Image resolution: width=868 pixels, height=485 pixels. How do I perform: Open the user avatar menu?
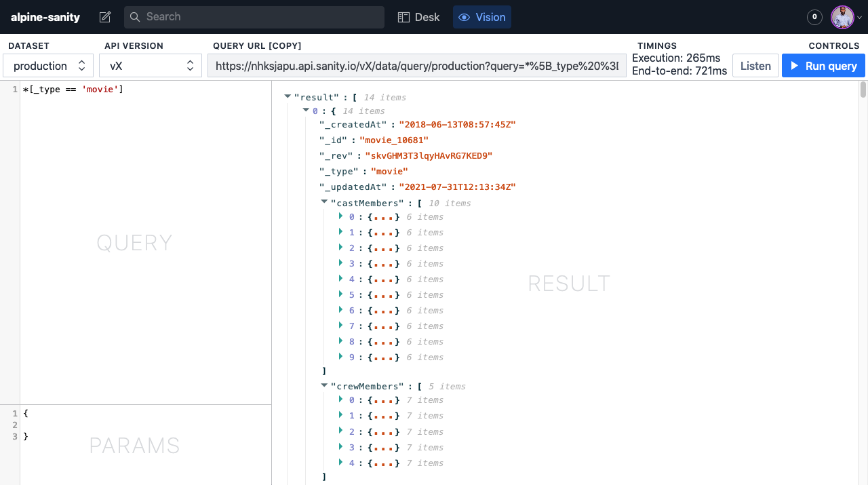846,17
